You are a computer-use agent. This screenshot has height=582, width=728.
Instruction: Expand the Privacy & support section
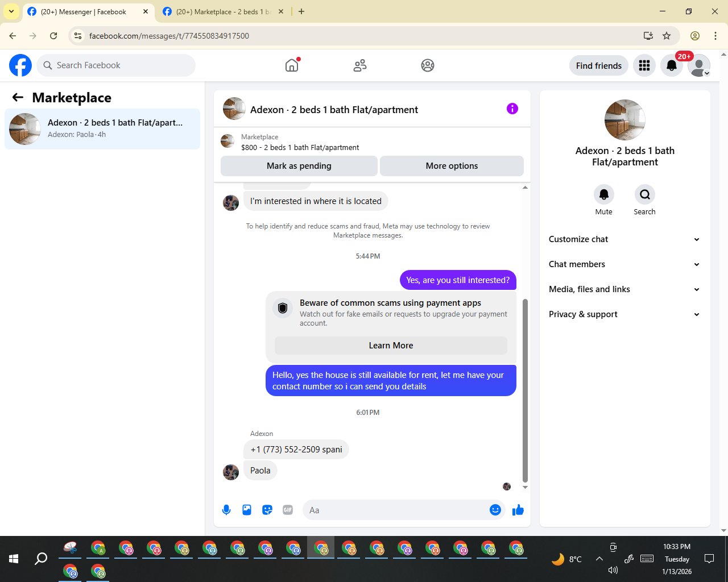point(624,314)
